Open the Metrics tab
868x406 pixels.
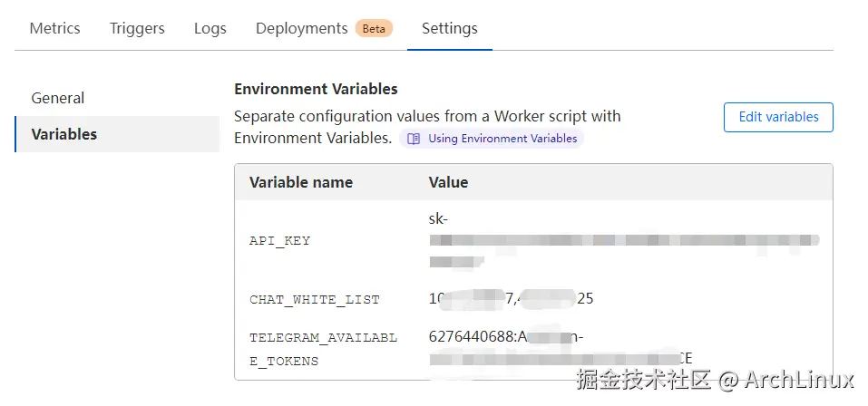tap(54, 28)
